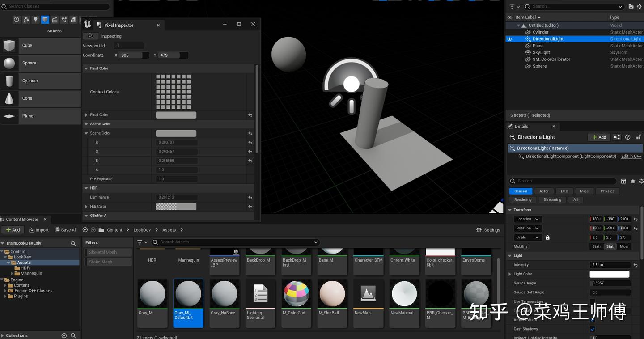Open the Recently Placed clock icon
Image resolution: width=644 pixels, height=339 pixels.
tap(17, 20)
